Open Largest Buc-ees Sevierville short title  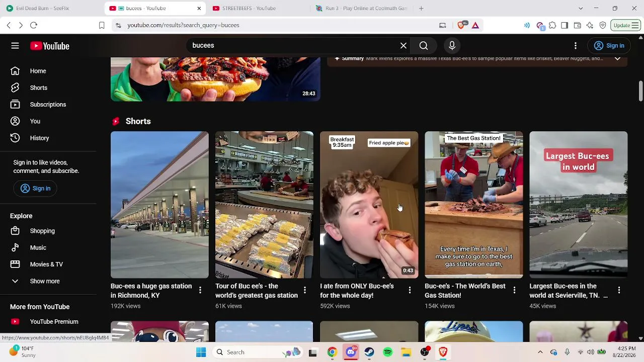569,291
